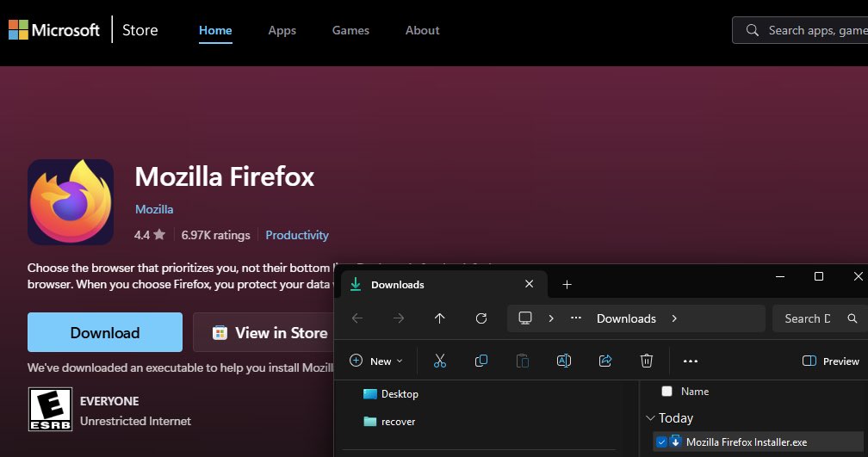This screenshot has width=868, height=457.
Task: Click Downloads in the address bar
Action: click(x=626, y=318)
